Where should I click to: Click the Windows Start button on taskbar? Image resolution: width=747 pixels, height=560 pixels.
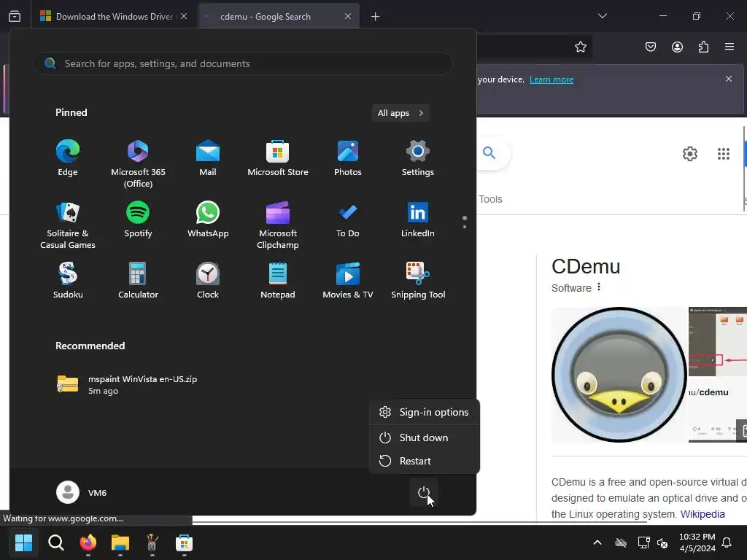pos(23,542)
